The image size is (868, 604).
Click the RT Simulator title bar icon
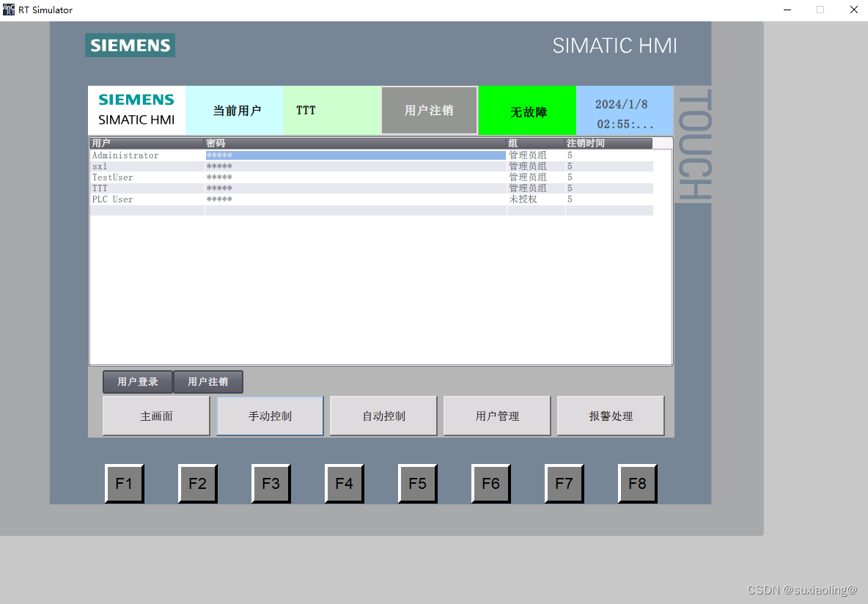tap(8, 10)
